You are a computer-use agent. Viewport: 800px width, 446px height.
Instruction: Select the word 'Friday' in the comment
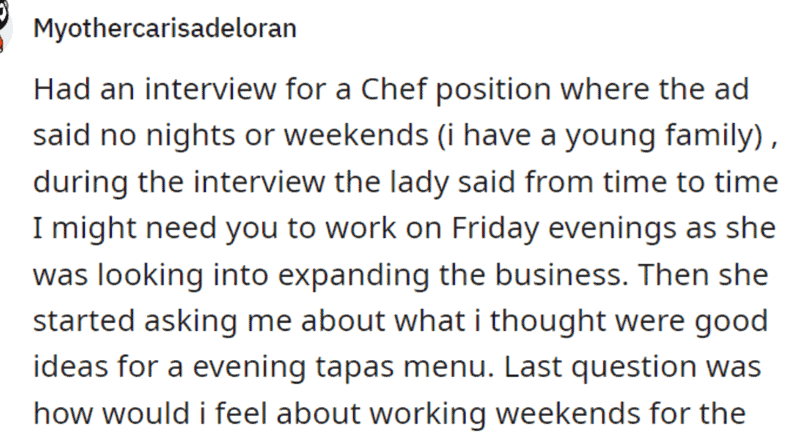pyautogui.click(x=495, y=229)
